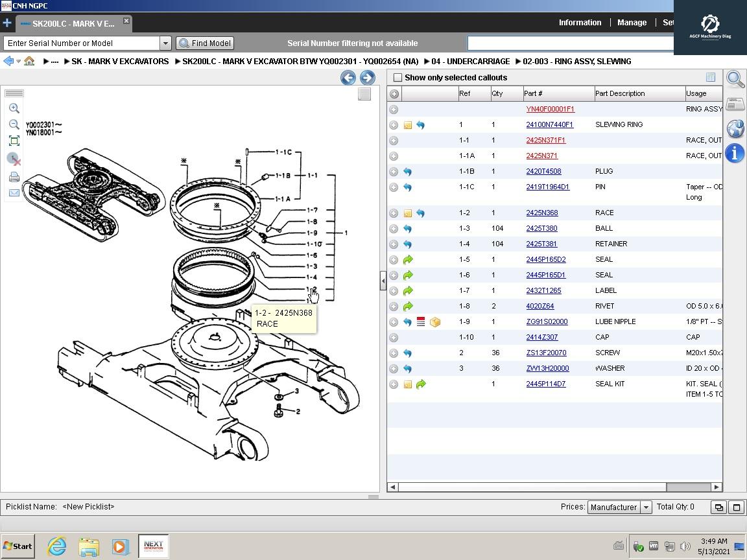This screenshot has height=560, width=747.
Task: Select the Zoom In tool on the diagram toolbar
Action: click(x=14, y=108)
